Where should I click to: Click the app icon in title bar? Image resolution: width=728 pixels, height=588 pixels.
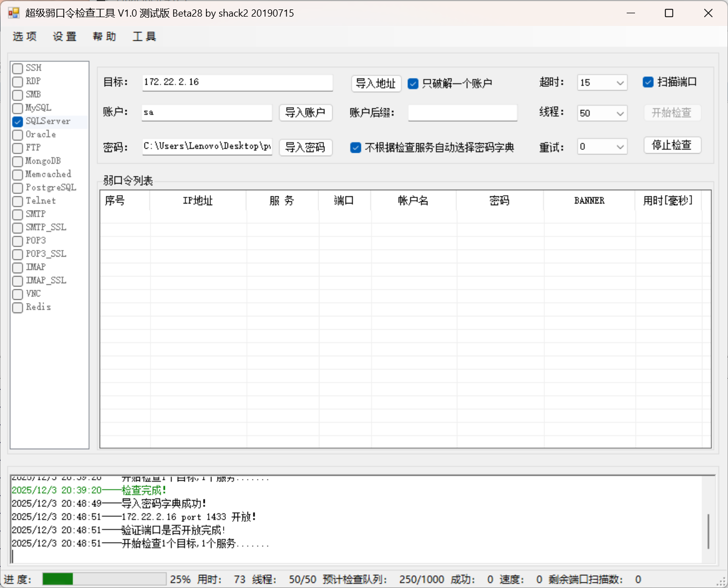13,13
